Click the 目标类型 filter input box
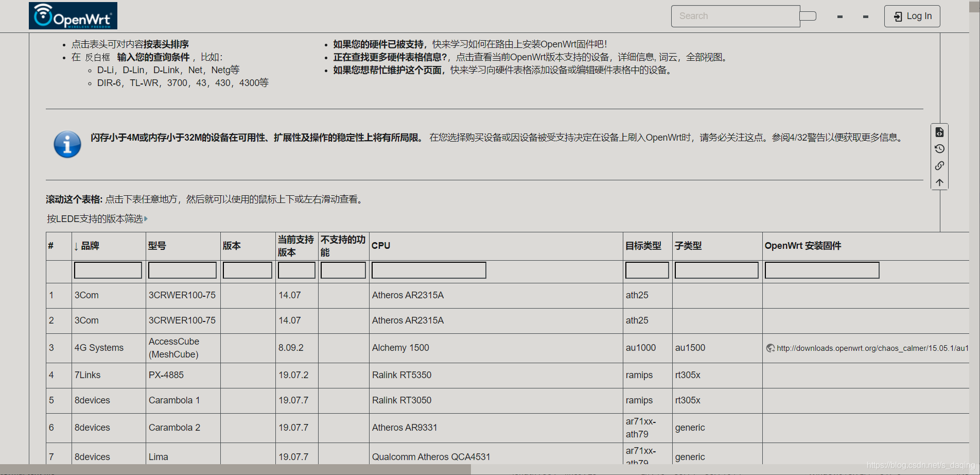The height and width of the screenshot is (475, 980). (x=647, y=270)
